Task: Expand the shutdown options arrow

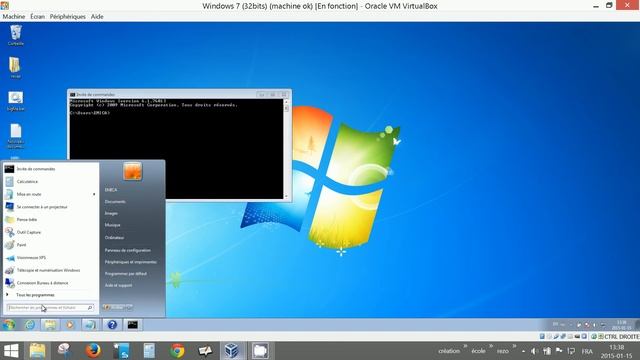Action: (130, 307)
